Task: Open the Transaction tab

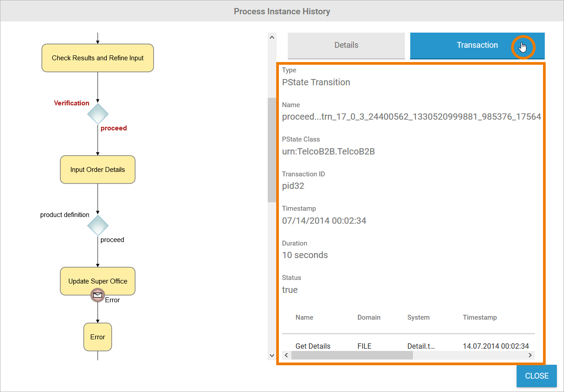Action: [x=477, y=45]
